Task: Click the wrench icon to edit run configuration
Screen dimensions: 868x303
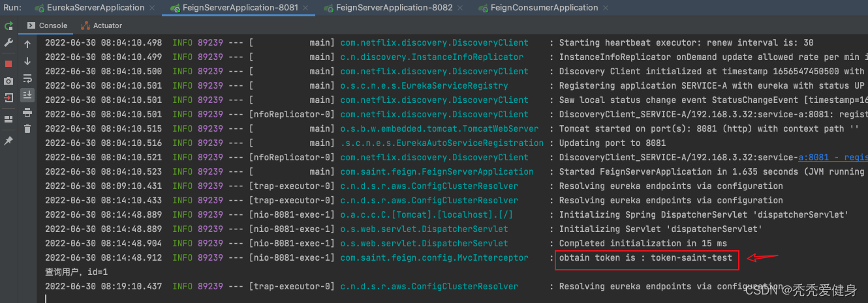Action: [8, 42]
